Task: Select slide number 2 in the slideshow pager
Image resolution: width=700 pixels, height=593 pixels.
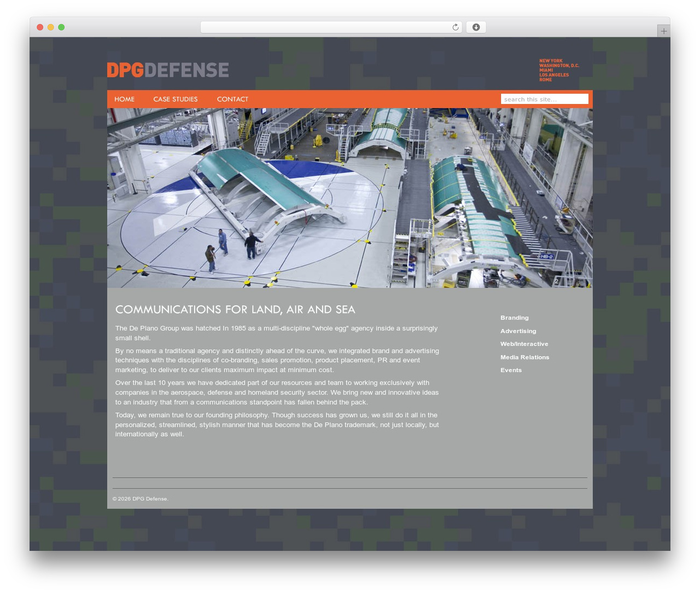Action: (x=557, y=281)
